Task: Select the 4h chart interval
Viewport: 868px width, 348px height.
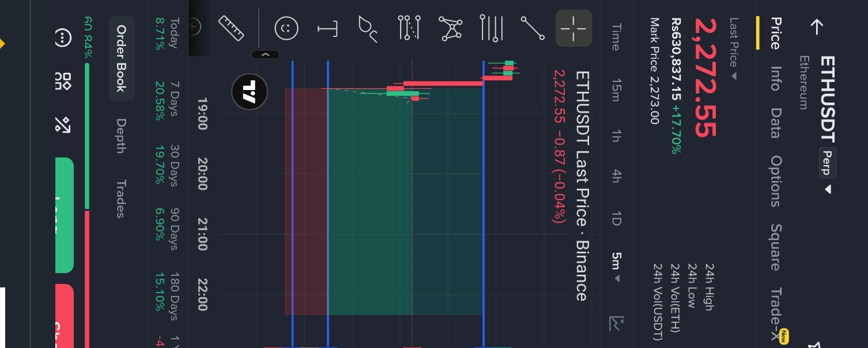Action: tap(616, 177)
